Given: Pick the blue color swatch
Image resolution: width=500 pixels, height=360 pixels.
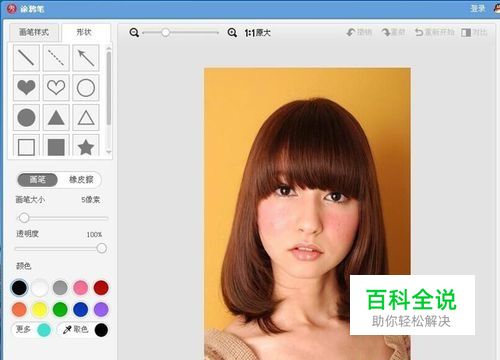Looking at the screenshot, I should pyautogui.click(x=81, y=309).
